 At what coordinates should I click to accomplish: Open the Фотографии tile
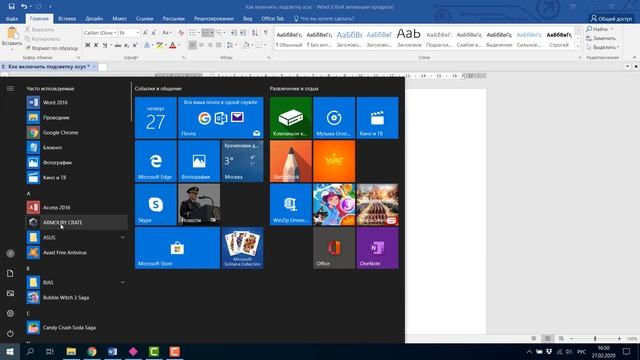click(199, 161)
